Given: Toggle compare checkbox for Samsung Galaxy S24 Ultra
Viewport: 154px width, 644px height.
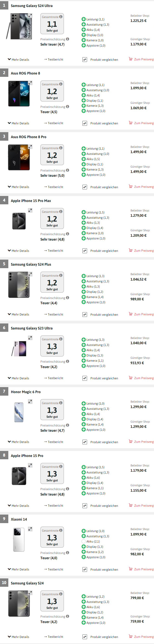Looking at the screenshot, I should pos(85,60).
